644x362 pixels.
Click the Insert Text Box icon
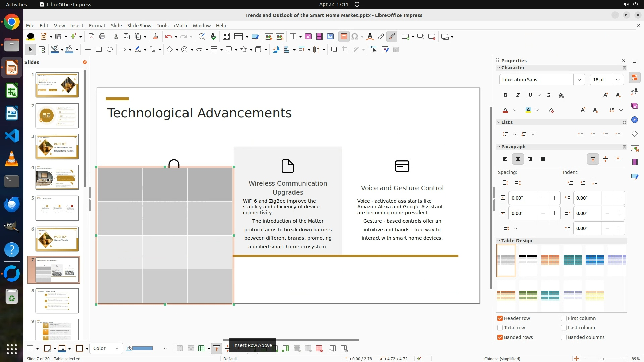point(344,37)
